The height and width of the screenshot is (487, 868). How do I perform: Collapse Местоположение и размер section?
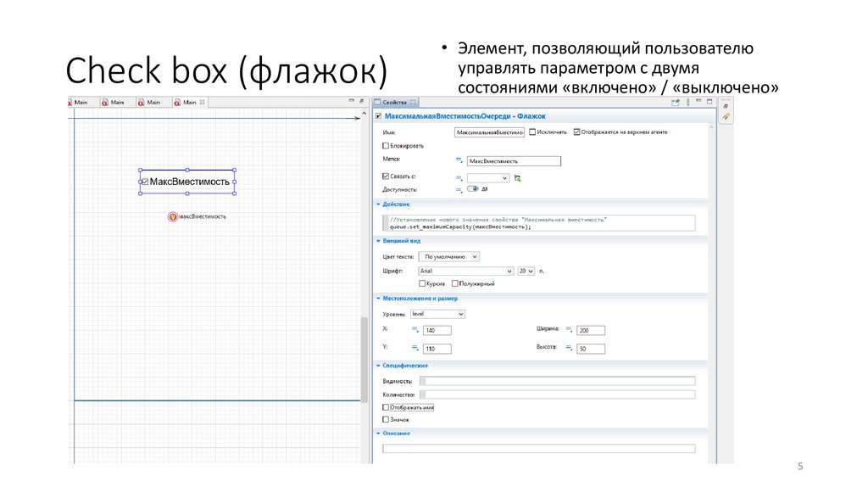(x=379, y=299)
